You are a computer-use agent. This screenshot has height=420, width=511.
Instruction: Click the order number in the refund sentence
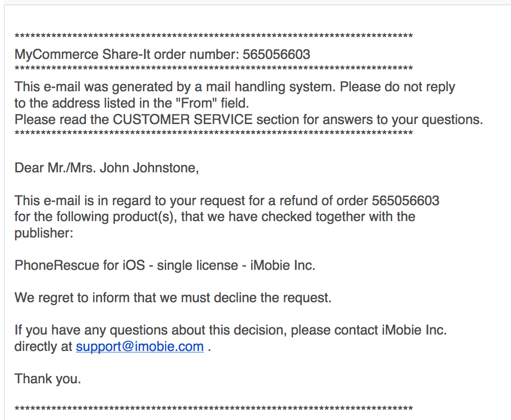coord(406,200)
